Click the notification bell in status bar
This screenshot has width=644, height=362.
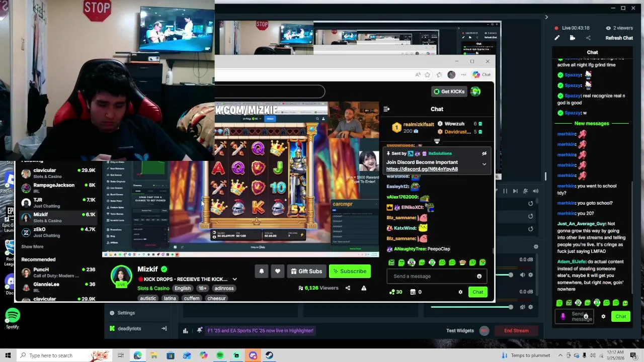tap(200, 330)
